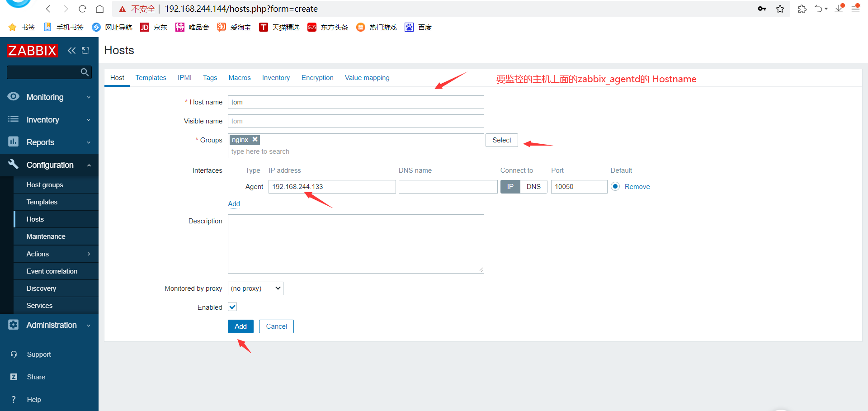Click the IP address field
868x411 pixels.
pyautogui.click(x=332, y=187)
